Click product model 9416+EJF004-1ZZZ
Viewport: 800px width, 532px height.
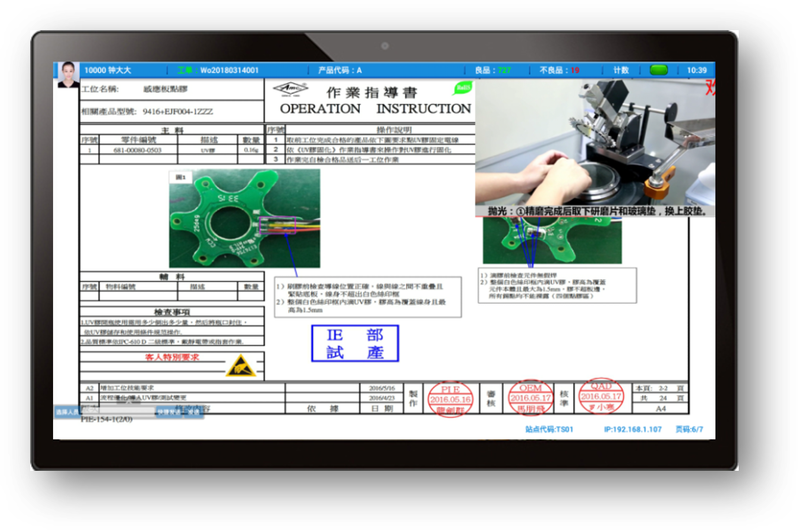click(178, 112)
